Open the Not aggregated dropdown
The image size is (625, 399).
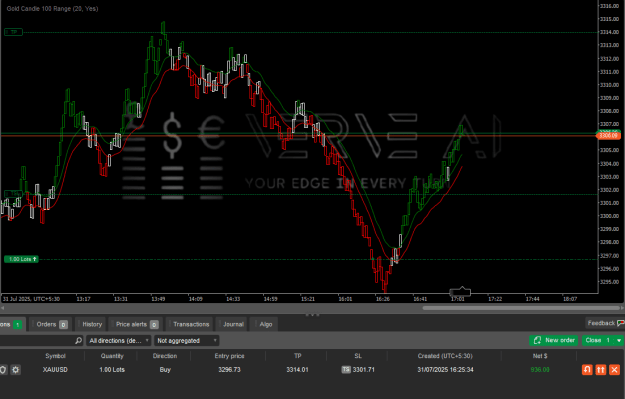(x=186, y=340)
